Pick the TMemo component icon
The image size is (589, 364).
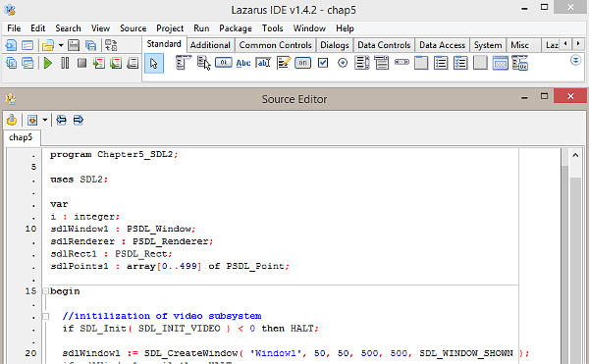pyautogui.click(x=284, y=63)
